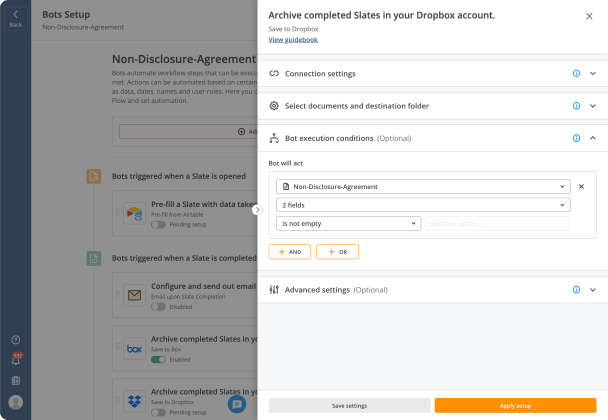Open the chat support bubble
This screenshot has width=608, height=420.
(237, 404)
